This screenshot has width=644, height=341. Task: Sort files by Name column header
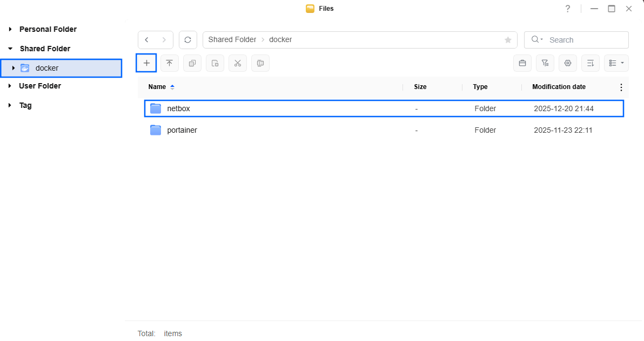(x=157, y=87)
